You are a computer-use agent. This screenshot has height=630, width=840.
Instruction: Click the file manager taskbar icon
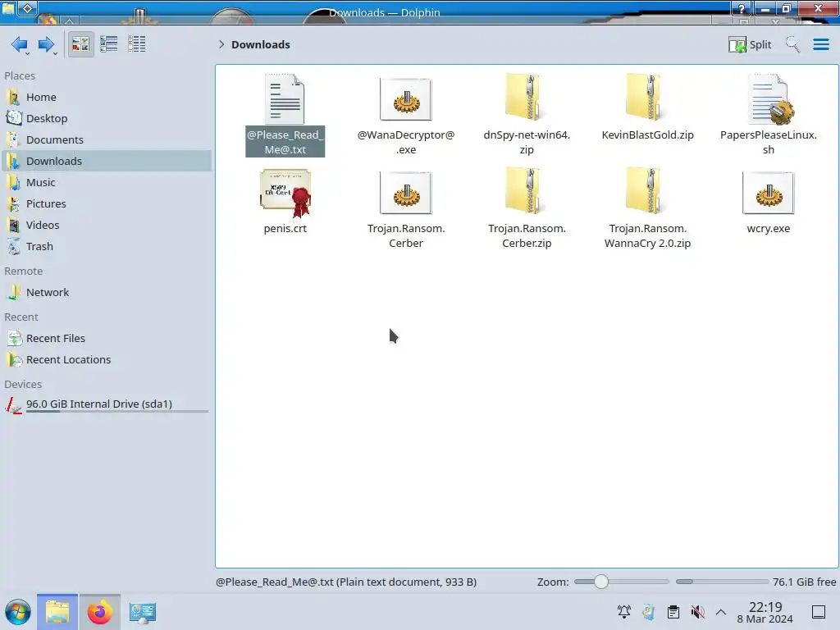57,612
